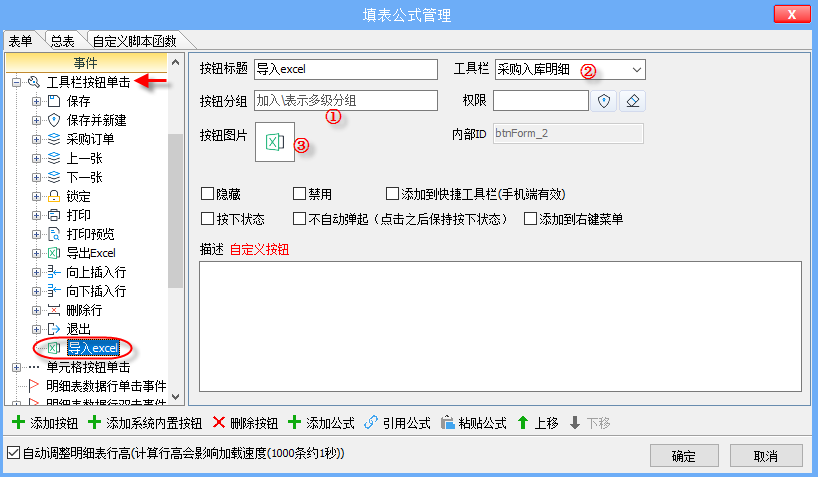Screen dimensions: 818x477
Task: Click the tree scrollbar up arrow
Action: 175,63
